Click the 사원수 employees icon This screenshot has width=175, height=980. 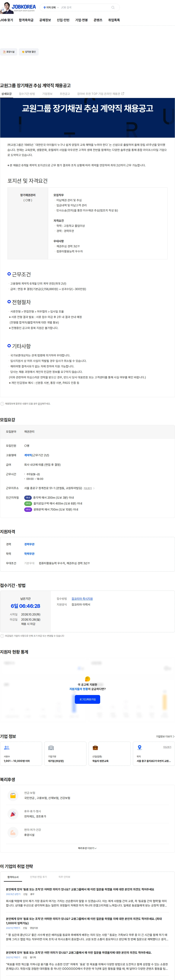6,747
